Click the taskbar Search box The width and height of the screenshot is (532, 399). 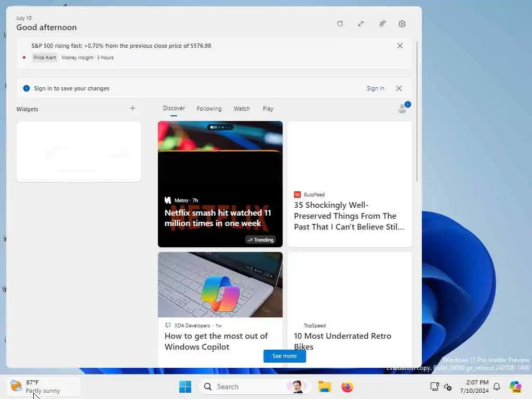pos(255,387)
